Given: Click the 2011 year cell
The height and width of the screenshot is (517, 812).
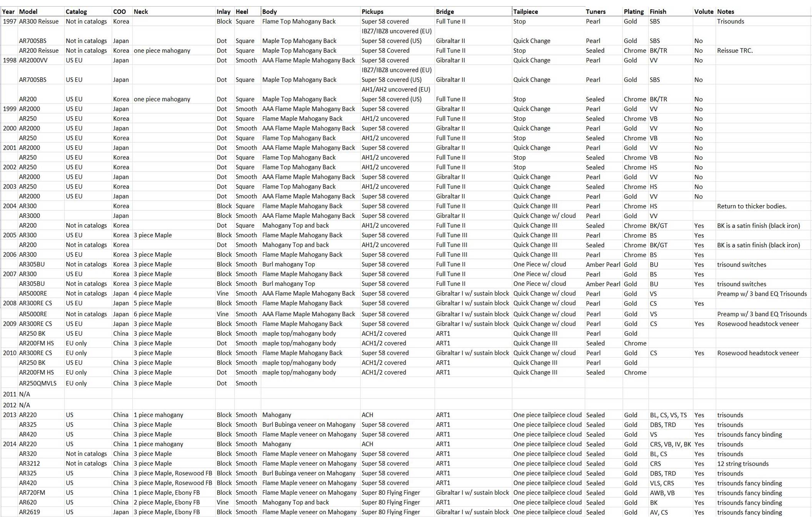Looking at the screenshot, I should coord(10,394).
